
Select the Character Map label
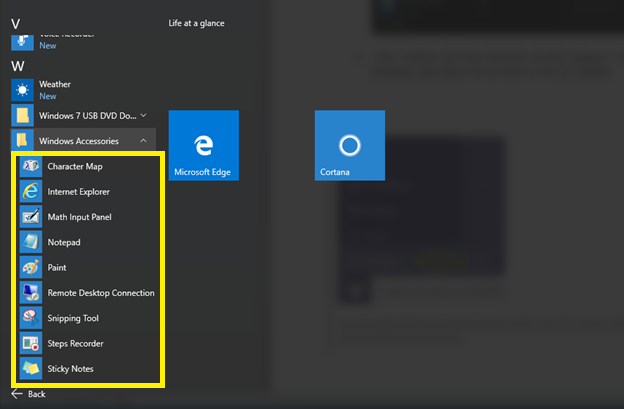[x=75, y=167]
